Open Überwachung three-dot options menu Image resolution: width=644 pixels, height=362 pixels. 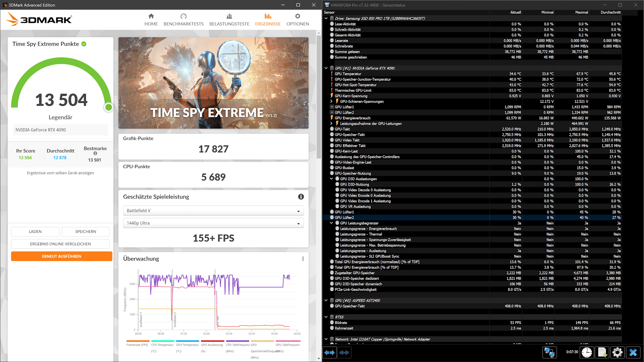[x=303, y=259]
